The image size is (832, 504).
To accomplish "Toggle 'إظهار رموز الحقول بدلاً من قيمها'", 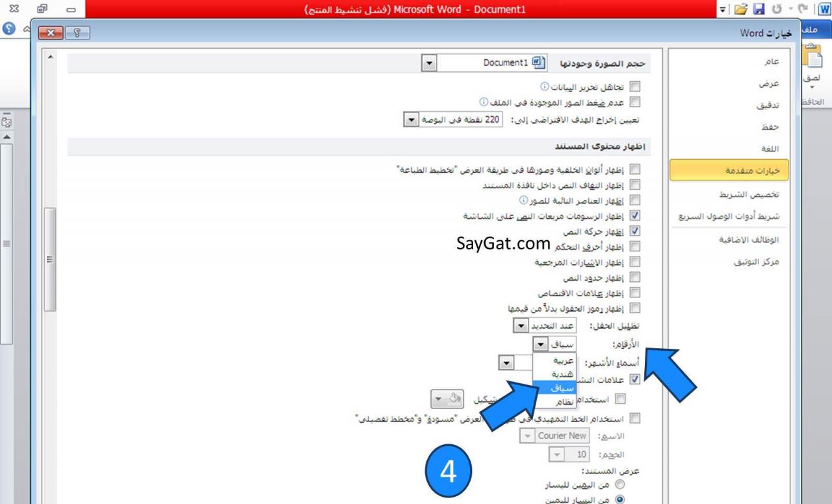I will pyautogui.click(x=635, y=309).
